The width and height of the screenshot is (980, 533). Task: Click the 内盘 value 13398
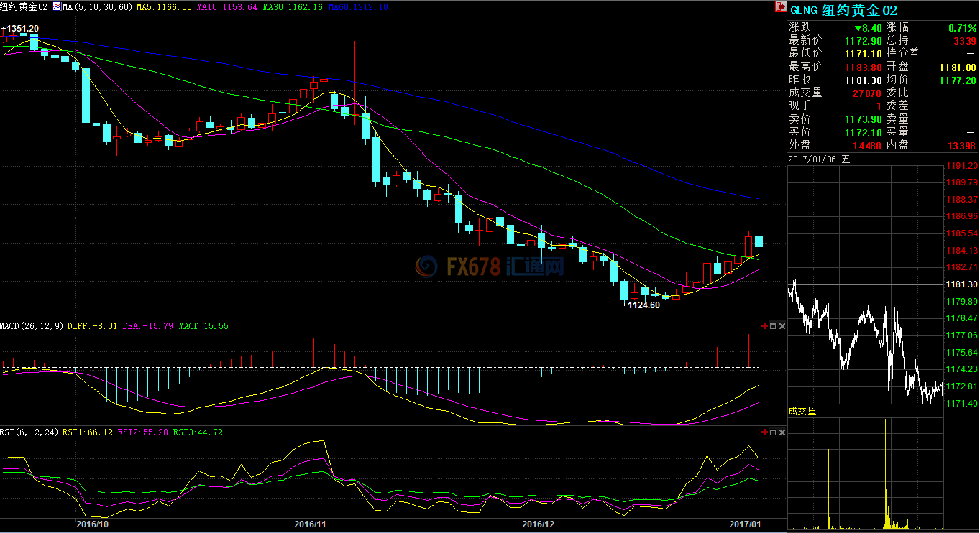pos(962,145)
